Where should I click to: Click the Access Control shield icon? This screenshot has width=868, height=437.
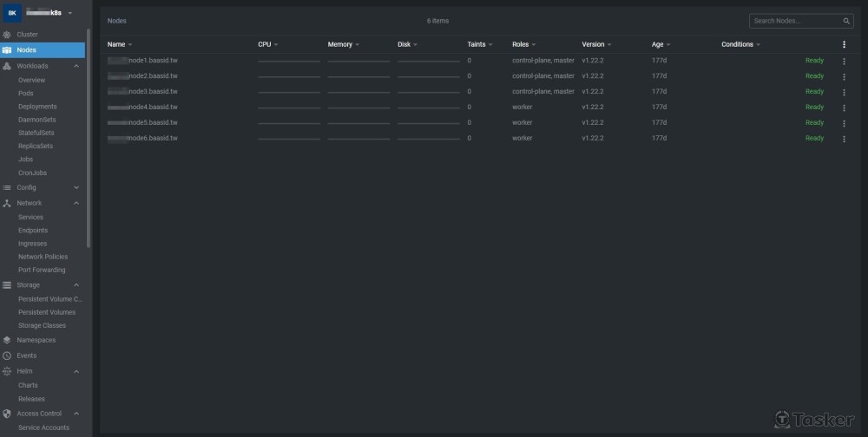coord(8,414)
